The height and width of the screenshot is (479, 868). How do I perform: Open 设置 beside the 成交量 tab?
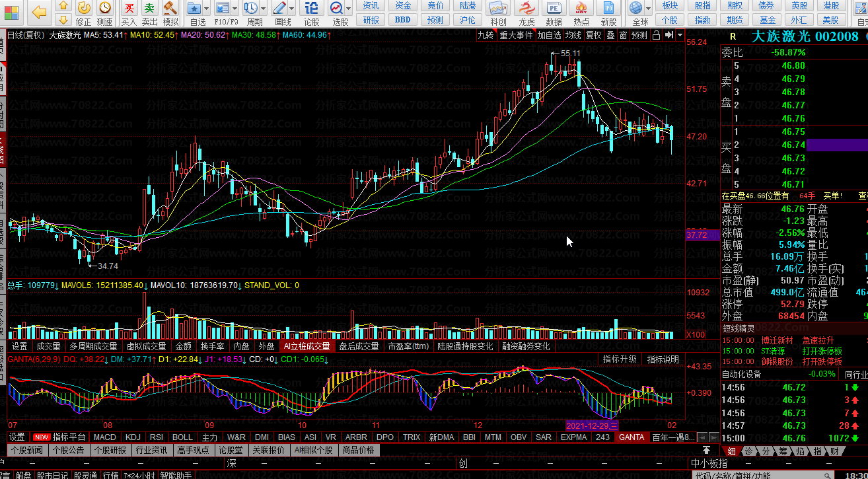point(19,346)
